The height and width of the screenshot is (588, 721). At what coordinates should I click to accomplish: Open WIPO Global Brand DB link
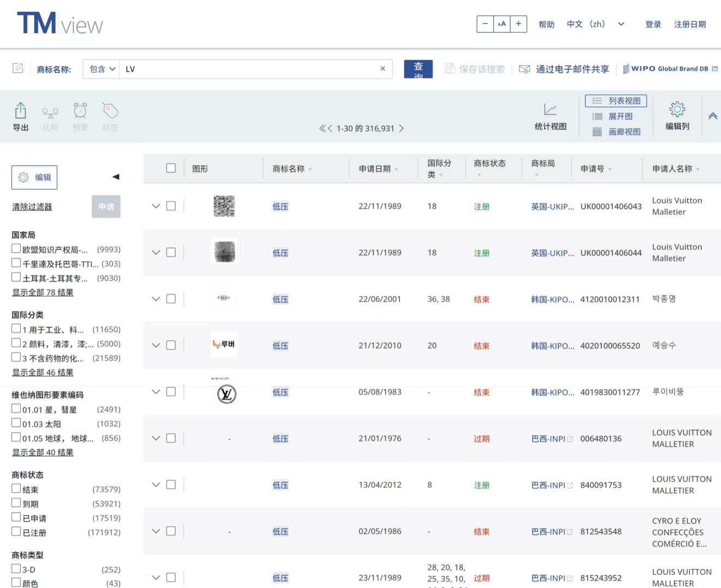[670, 69]
